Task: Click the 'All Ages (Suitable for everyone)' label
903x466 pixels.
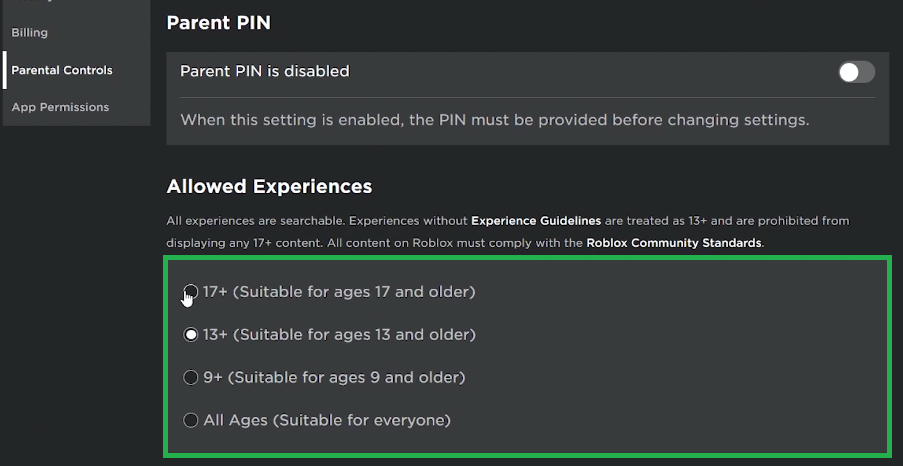Action: coord(327,420)
